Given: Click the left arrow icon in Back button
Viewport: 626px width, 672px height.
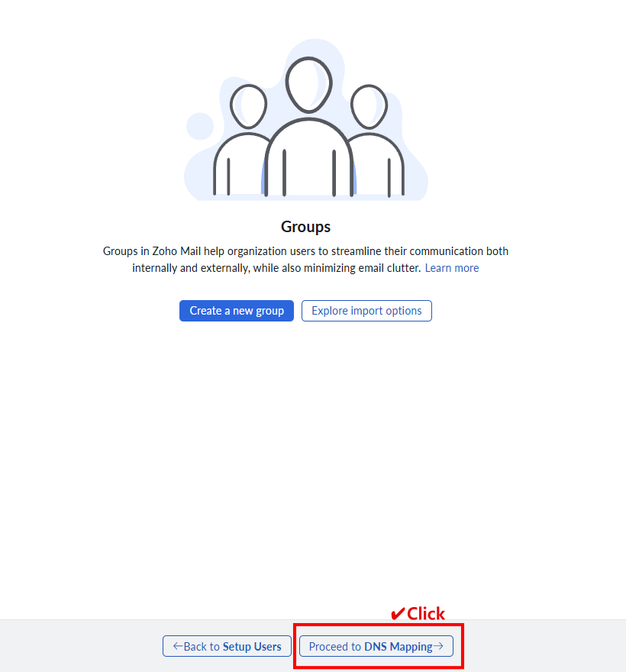Looking at the screenshot, I should (x=177, y=646).
